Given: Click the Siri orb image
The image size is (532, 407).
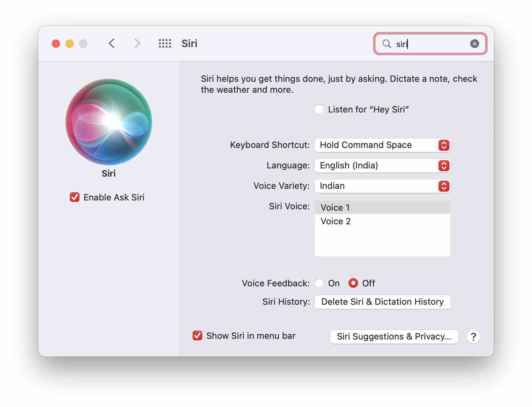Looking at the screenshot, I should point(108,123).
